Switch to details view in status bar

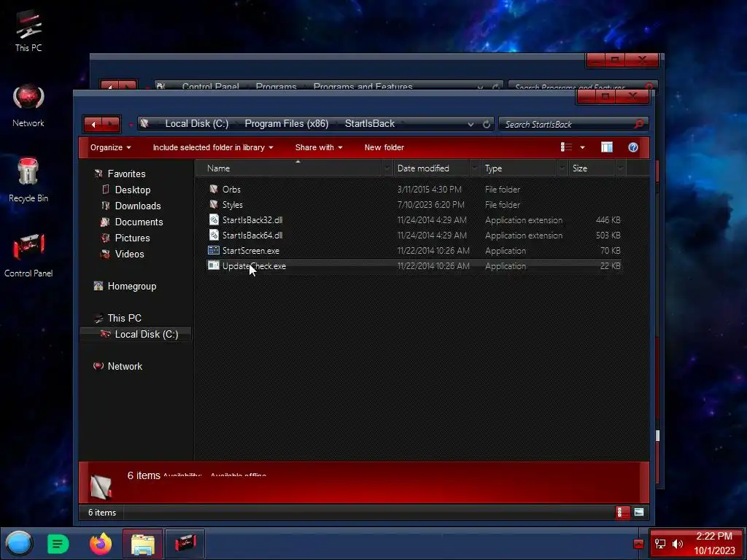pyautogui.click(x=622, y=513)
